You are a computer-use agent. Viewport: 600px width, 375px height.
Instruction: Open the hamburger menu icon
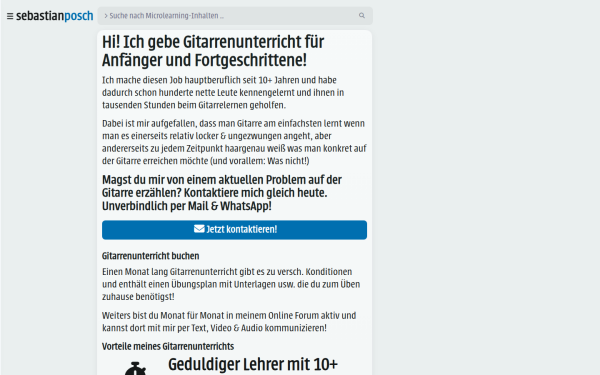click(10, 16)
